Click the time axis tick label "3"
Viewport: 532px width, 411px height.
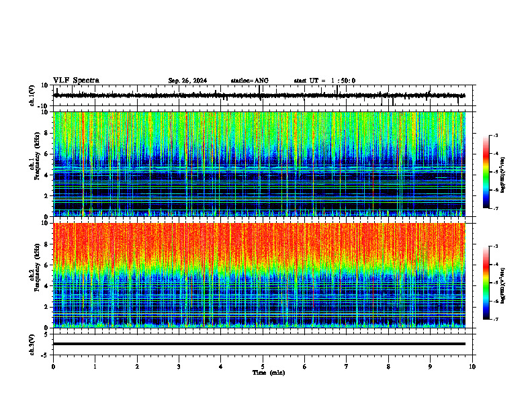(179, 367)
